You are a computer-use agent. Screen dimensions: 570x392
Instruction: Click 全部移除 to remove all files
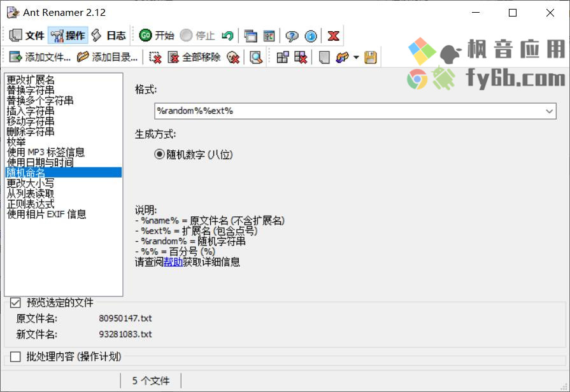[x=194, y=57]
